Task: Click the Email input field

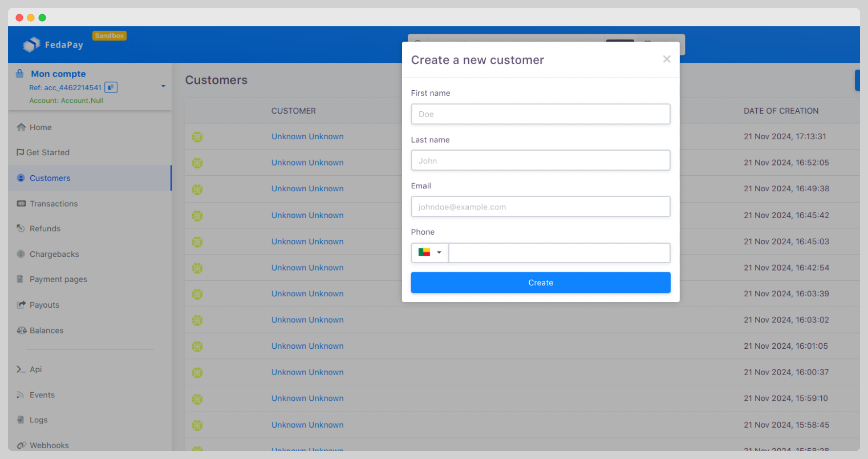Action: click(540, 206)
